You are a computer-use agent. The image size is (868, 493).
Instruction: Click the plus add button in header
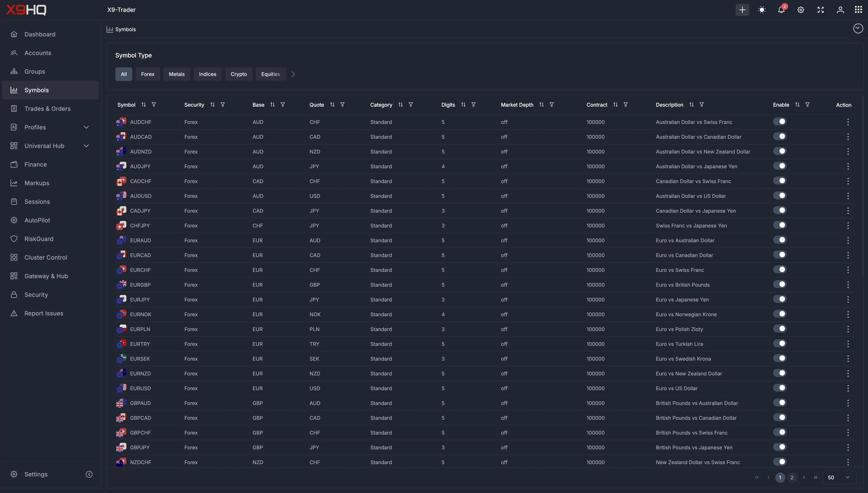(742, 10)
